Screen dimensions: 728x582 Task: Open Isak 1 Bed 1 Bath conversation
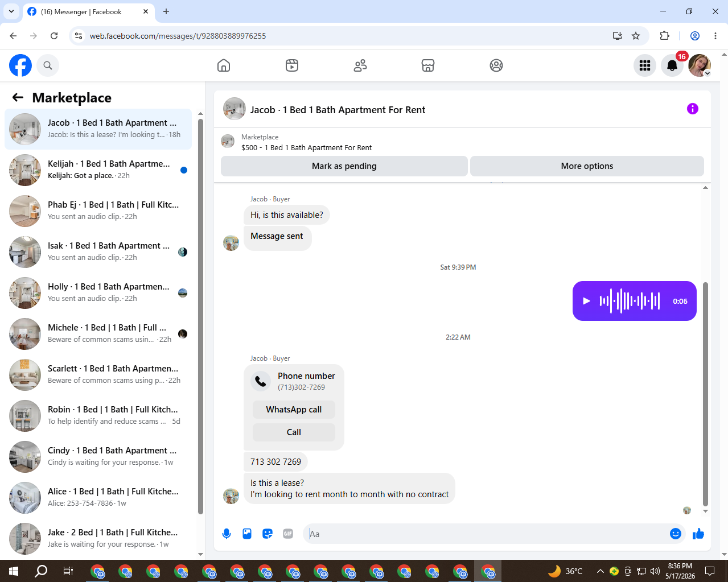click(x=98, y=252)
